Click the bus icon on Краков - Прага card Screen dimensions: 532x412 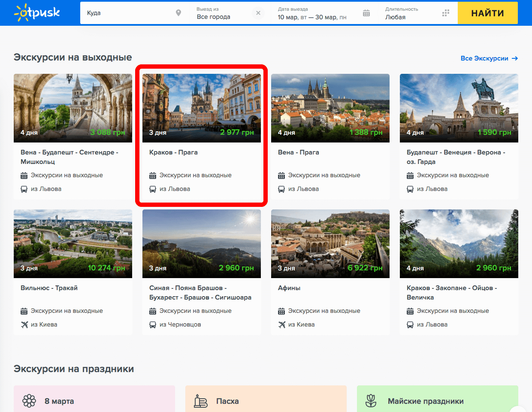153,189
